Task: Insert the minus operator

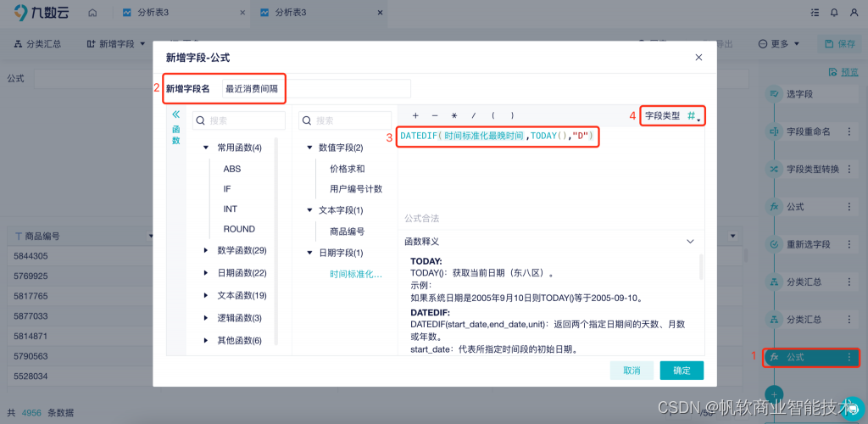Action: pyautogui.click(x=435, y=115)
